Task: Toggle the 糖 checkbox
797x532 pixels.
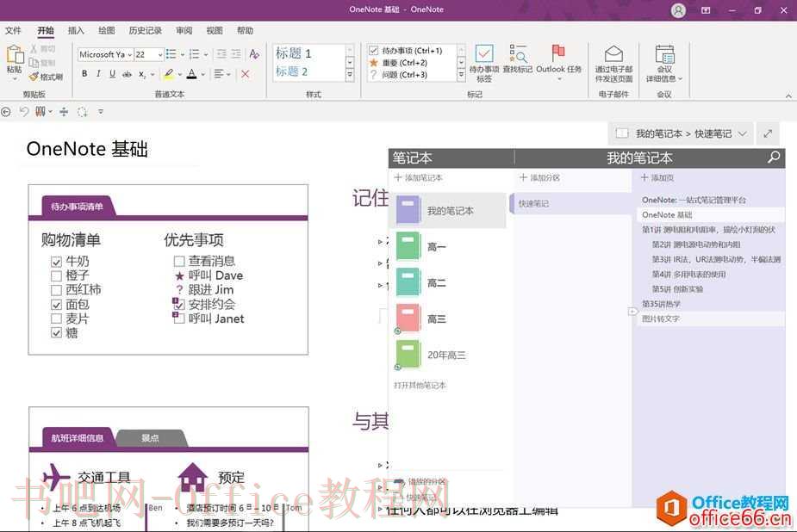Action: coord(56,333)
